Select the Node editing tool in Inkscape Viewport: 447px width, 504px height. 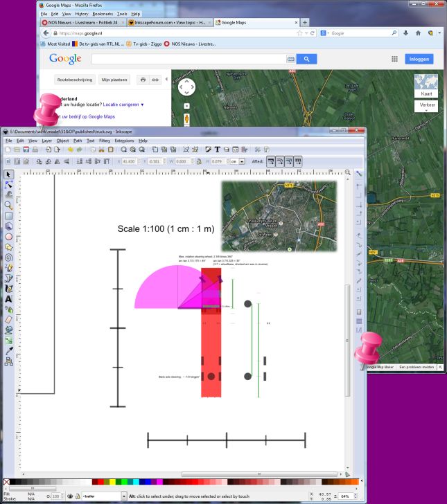pyautogui.click(x=9, y=184)
